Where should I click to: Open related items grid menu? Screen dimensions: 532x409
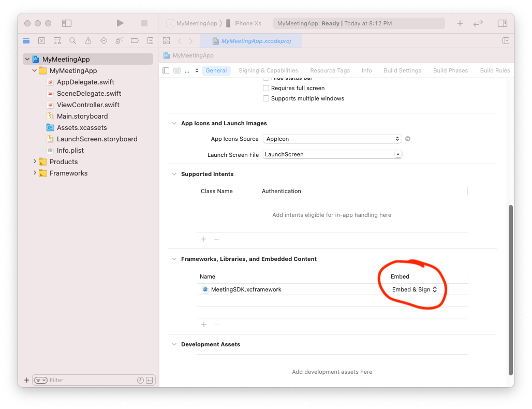(x=166, y=41)
